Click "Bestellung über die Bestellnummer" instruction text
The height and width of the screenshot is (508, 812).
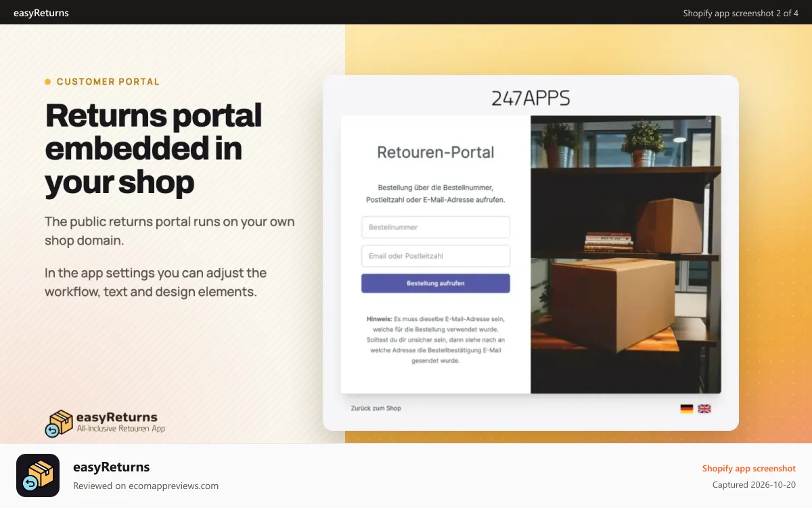pyautogui.click(x=436, y=193)
